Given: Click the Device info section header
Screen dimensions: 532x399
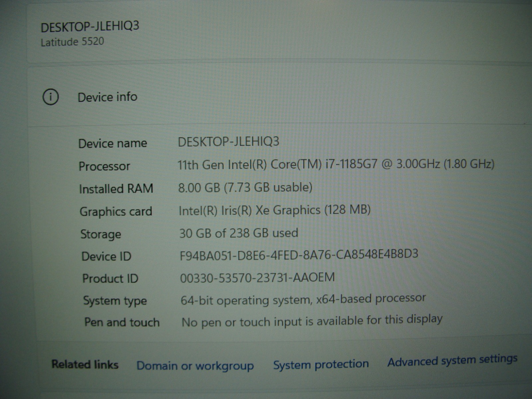Looking at the screenshot, I should (x=107, y=97).
